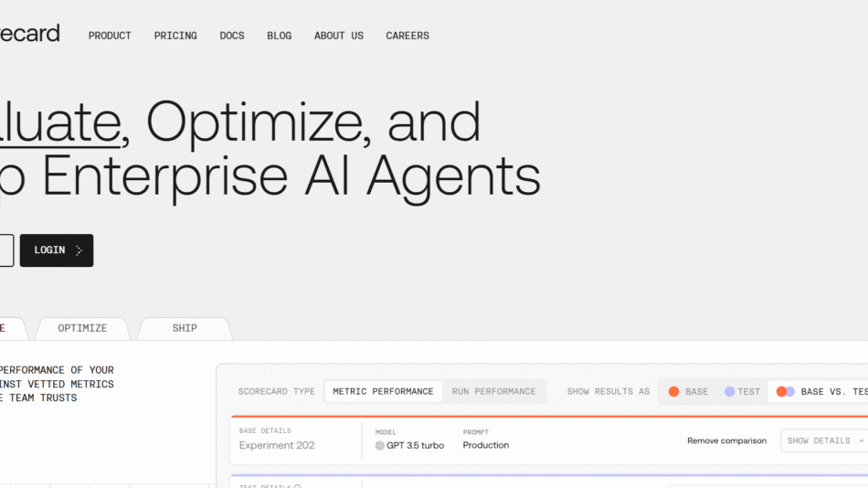Screen dimensions: 868x488
Task: Select Metric Performance scorecard type
Action: coord(383,391)
